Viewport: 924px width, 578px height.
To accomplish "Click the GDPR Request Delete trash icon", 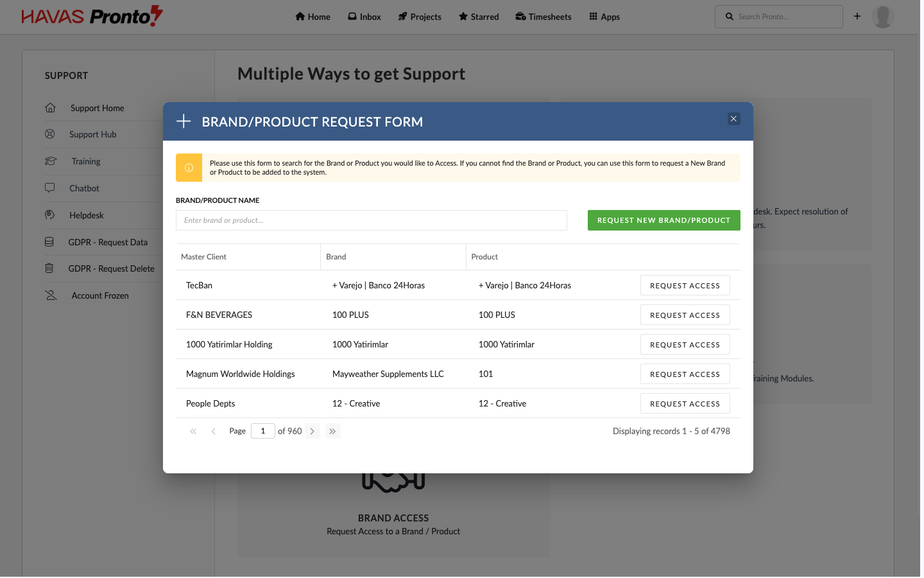I will click(x=49, y=268).
